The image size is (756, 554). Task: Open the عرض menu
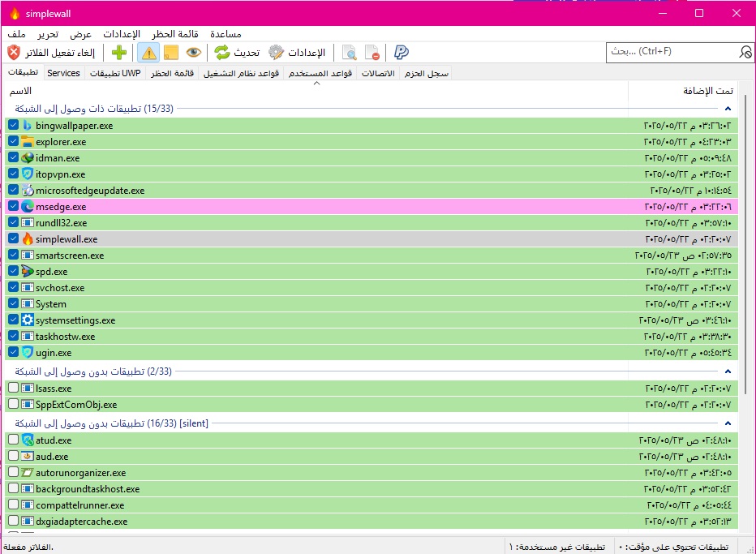coord(80,34)
